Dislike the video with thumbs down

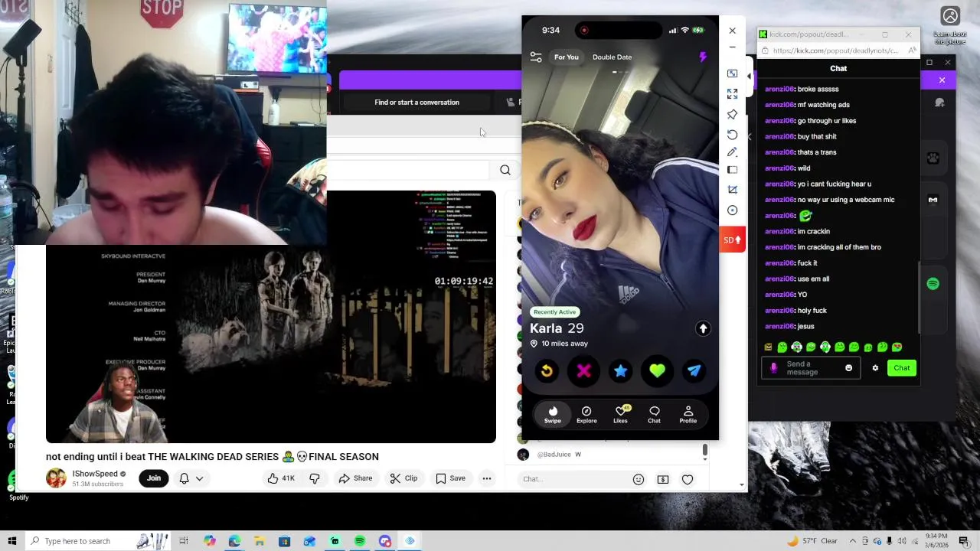(x=315, y=478)
